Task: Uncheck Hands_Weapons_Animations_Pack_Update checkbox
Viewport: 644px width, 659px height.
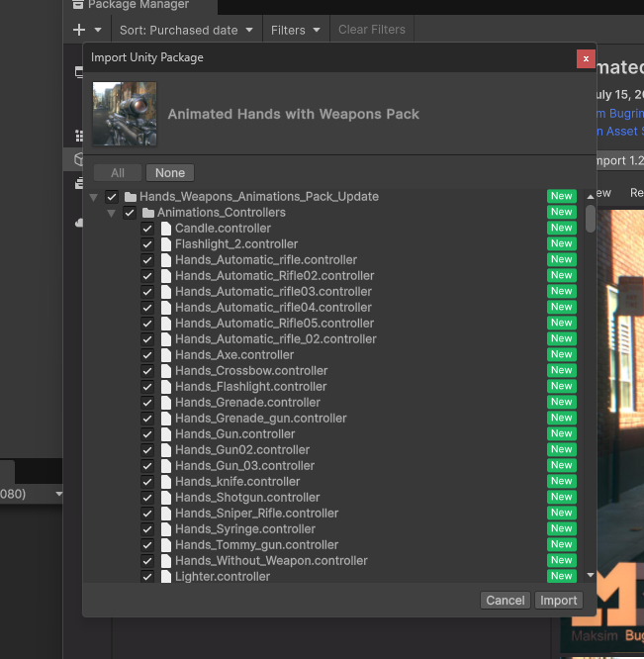Action: coord(112,197)
